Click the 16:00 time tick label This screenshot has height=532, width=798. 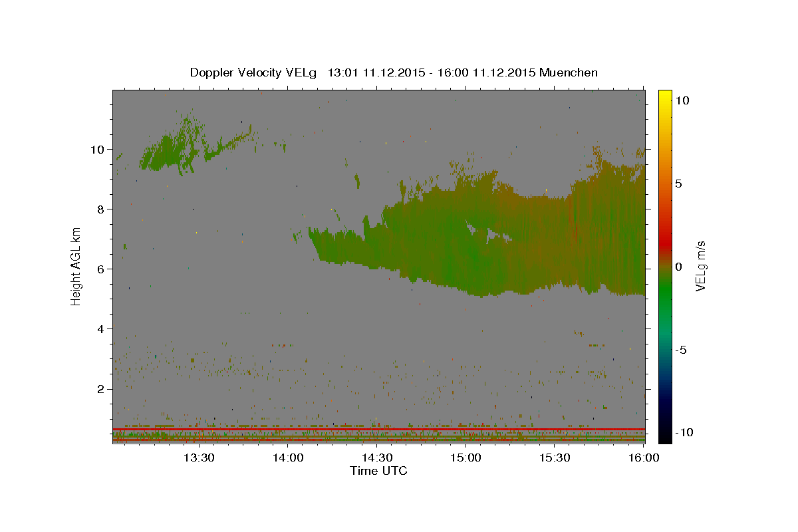coord(644,458)
